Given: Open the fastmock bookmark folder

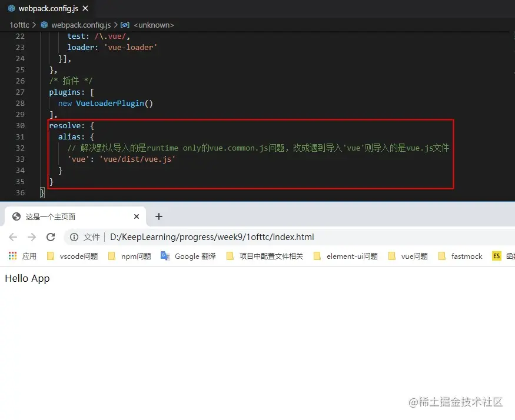Looking at the screenshot, I should click(460, 256).
